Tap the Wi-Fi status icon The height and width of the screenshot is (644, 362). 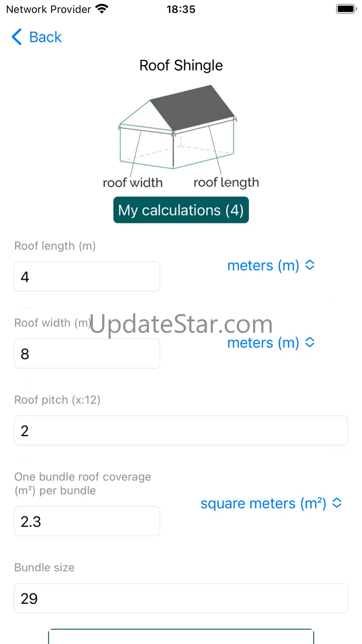[x=101, y=9]
